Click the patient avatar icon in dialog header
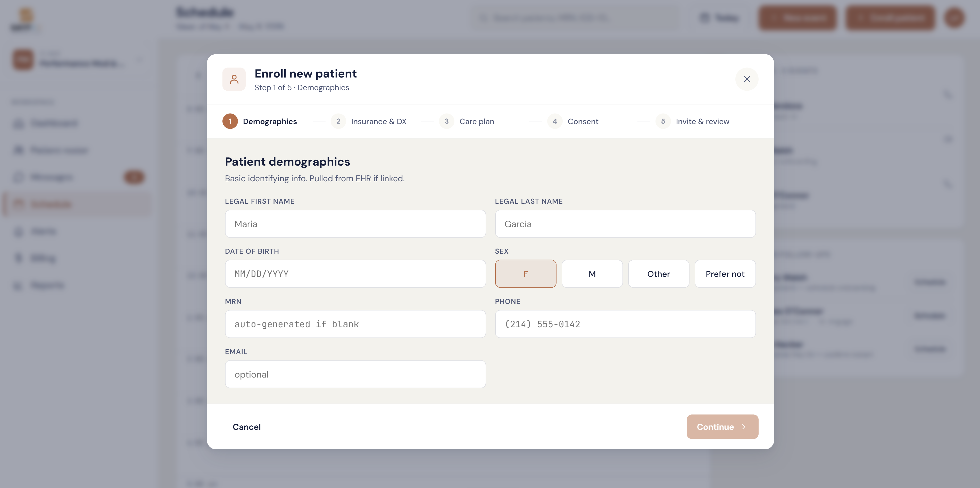 pos(234,79)
